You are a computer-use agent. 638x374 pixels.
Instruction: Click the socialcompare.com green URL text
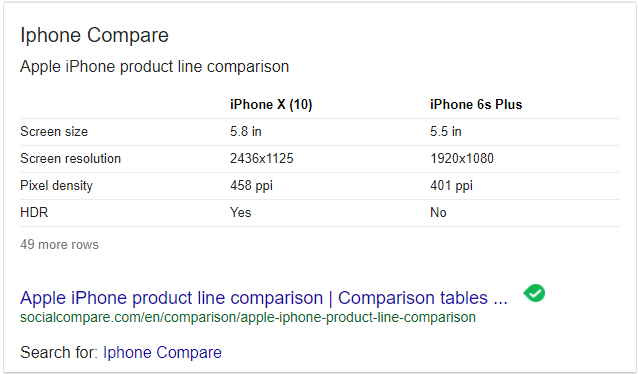[x=248, y=317]
